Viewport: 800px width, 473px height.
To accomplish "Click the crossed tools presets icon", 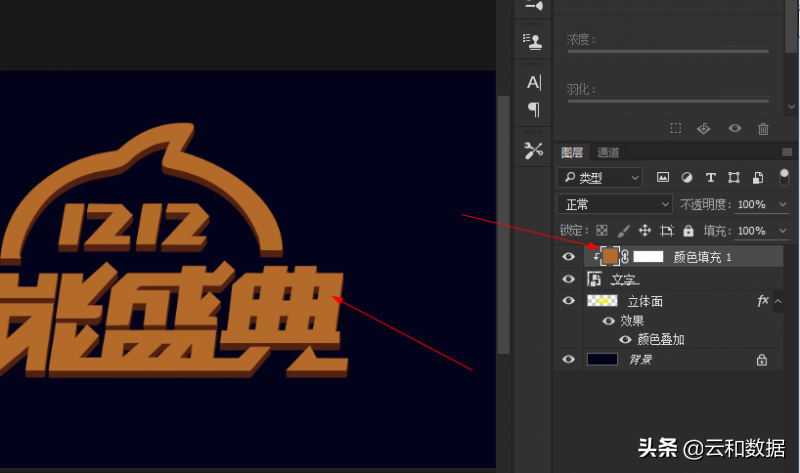I will tap(534, 150).
